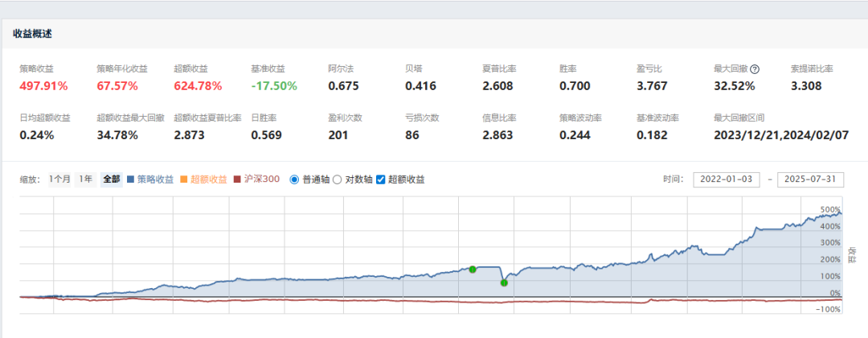Click the green drawdown low-point marker
The width and height of the screenshot is (868, 338).
coord(504,282)
